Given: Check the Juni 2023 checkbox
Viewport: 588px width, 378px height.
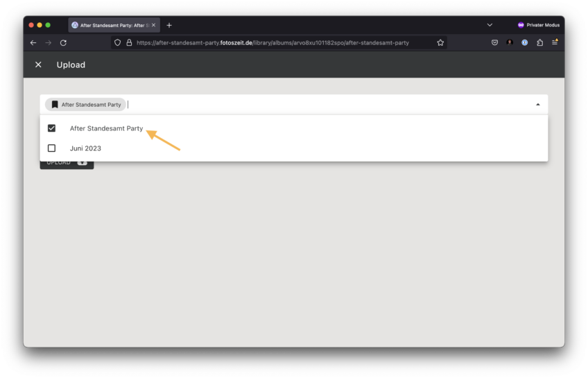Looking at the screenshot, I should click(x=52, y=148).
